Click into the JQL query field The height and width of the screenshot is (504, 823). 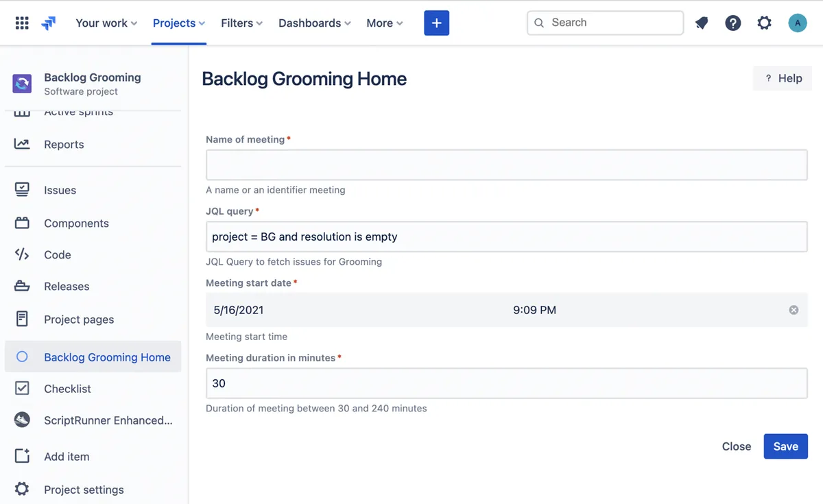(x=506, y=237)
